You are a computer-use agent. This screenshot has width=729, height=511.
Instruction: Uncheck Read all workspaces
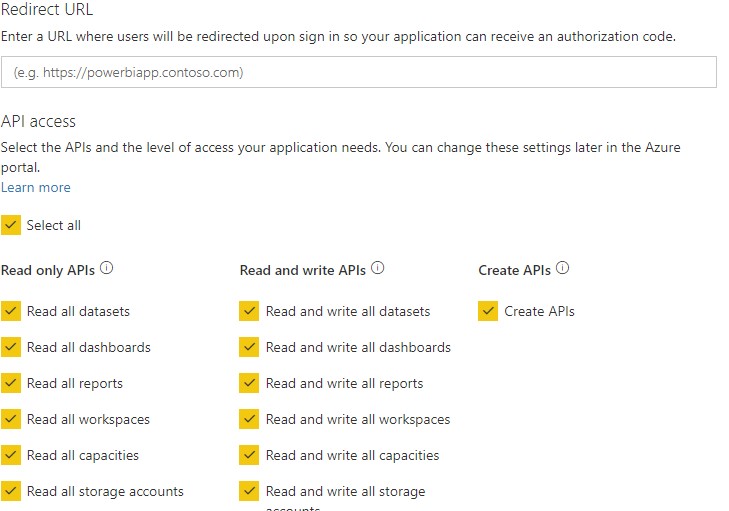[11, 419]
